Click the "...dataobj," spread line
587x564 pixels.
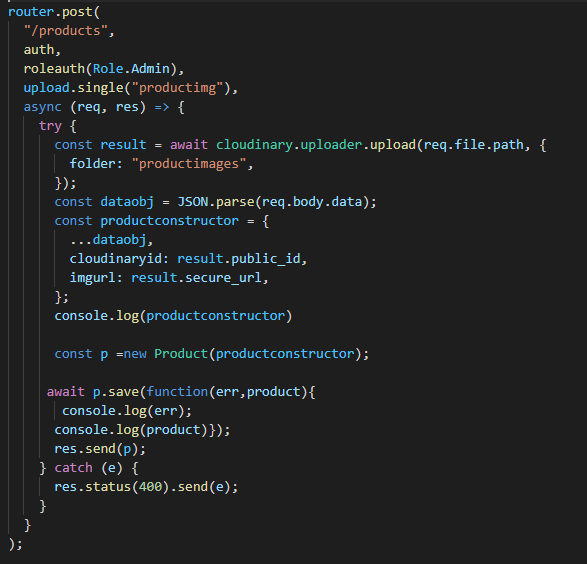(x=112, y=240)
